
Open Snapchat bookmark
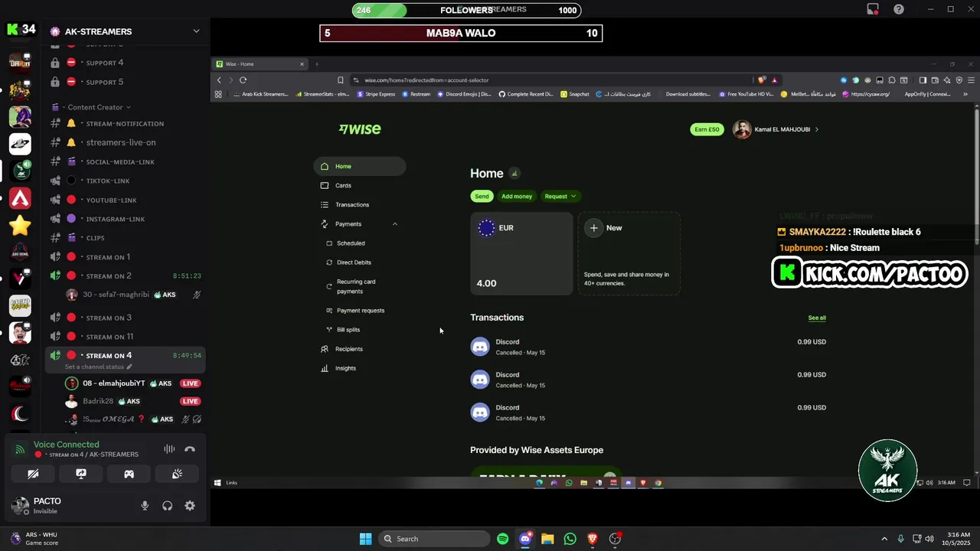pos(575,94)
